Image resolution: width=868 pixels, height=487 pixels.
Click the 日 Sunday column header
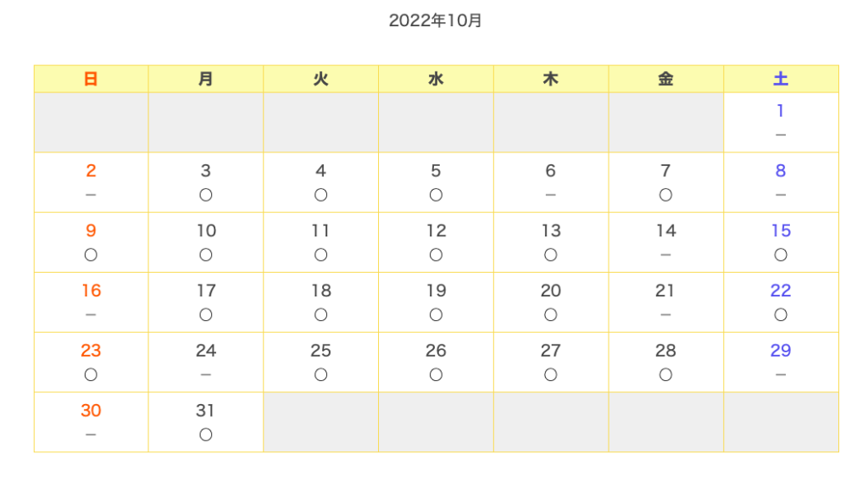click(x=91, y=79)
